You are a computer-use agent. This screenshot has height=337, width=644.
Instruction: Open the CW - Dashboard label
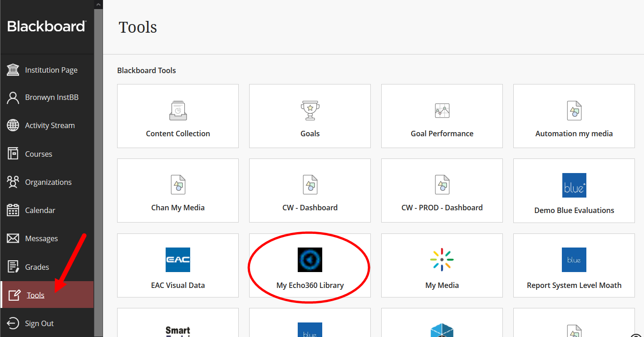(310, 208)
